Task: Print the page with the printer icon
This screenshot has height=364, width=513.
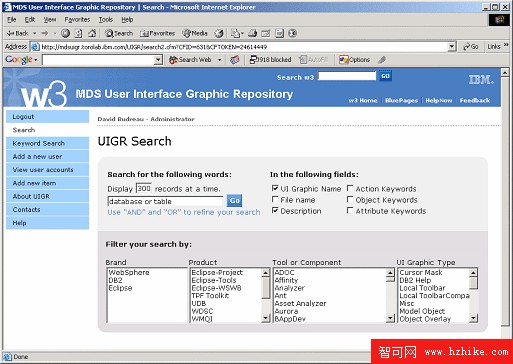Action: tap(253, 33)
